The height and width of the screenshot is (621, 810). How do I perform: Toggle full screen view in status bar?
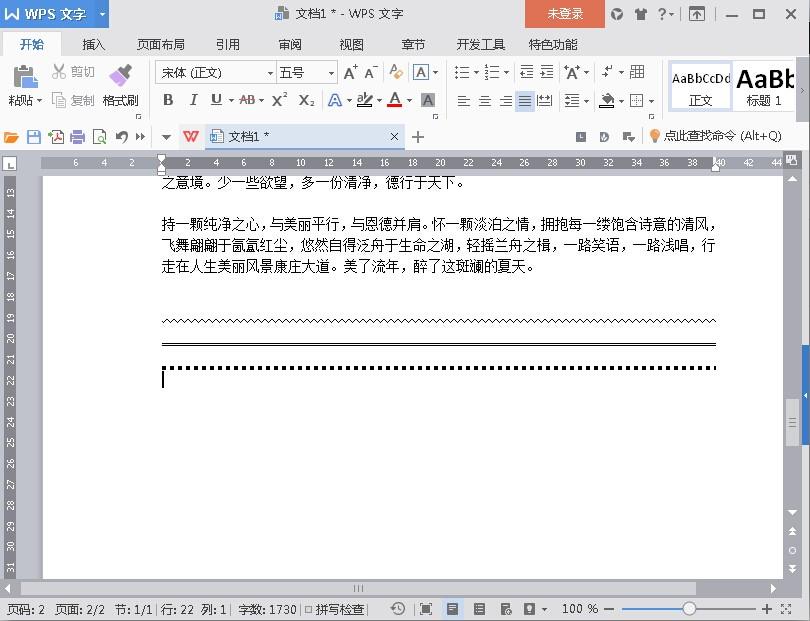click(426, 609)
